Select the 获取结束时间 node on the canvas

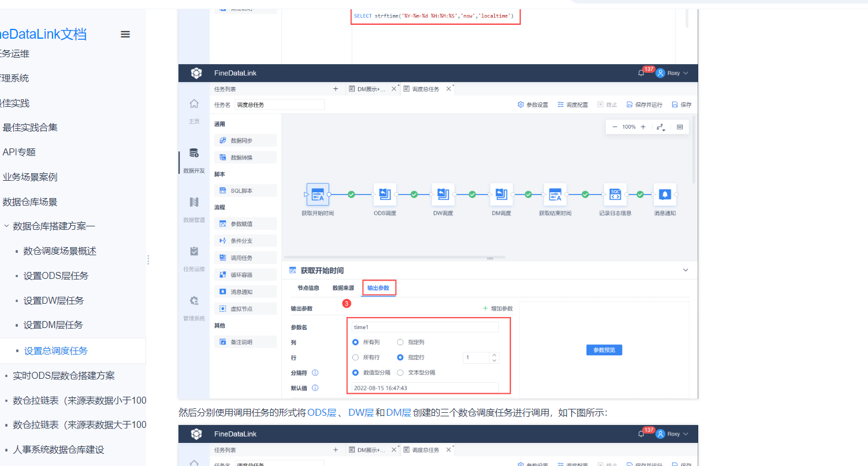(555, 195)
